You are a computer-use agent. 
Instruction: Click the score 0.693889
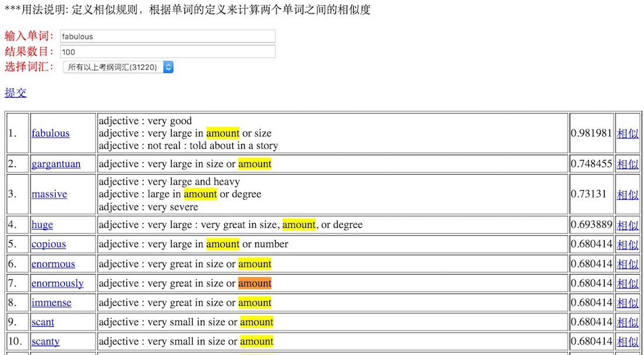(x=591, y=225)
